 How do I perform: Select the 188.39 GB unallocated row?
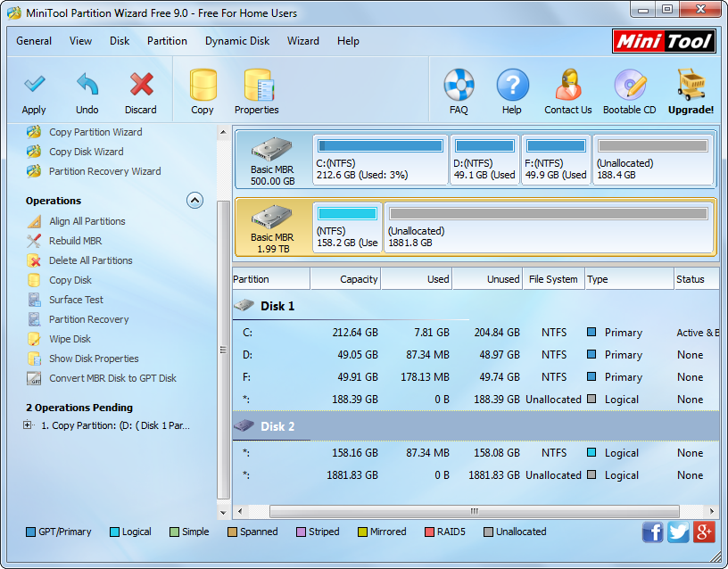coord(476,400)
